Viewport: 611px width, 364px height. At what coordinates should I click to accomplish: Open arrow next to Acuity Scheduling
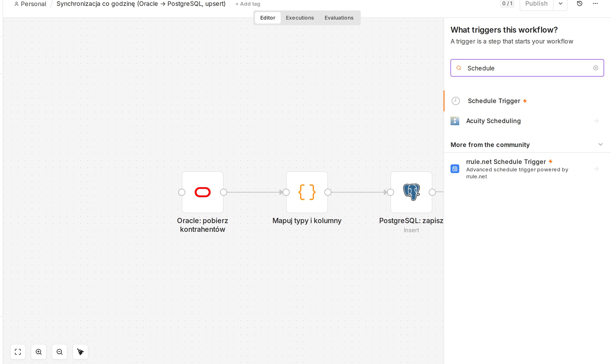click(x=596, y=121)
